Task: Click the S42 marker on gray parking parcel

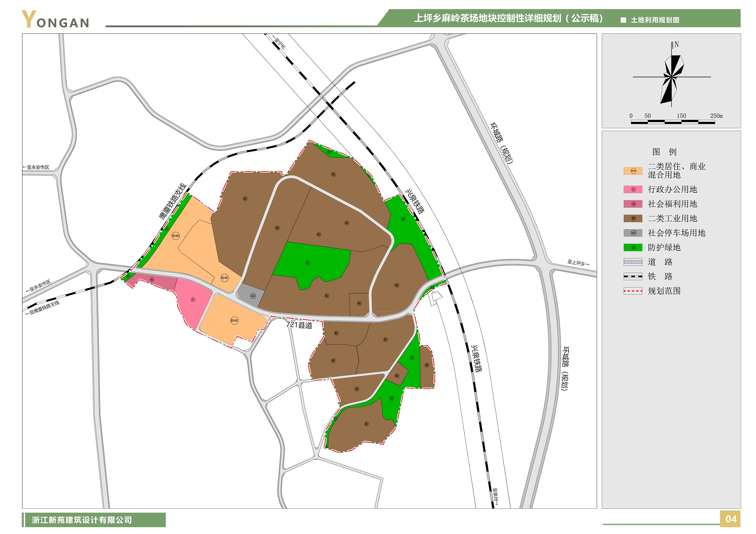Action: coord(253,296)
